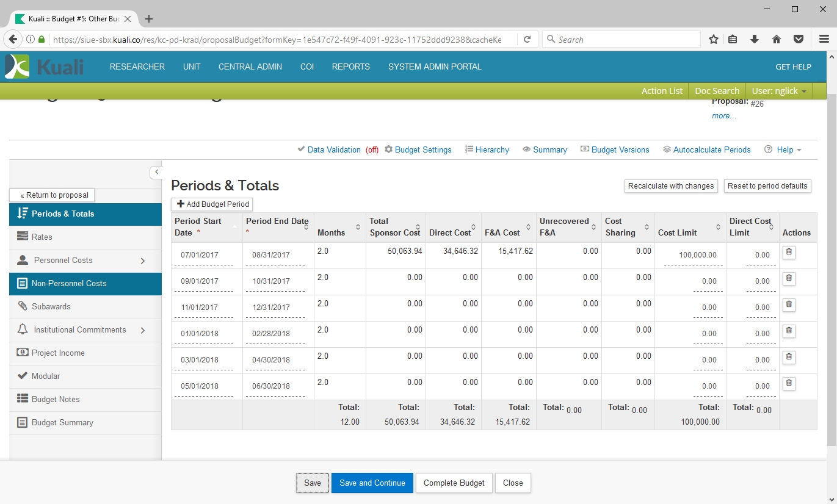
Task: Go to Budget Notes section
Action: click(x=56, y=400)
